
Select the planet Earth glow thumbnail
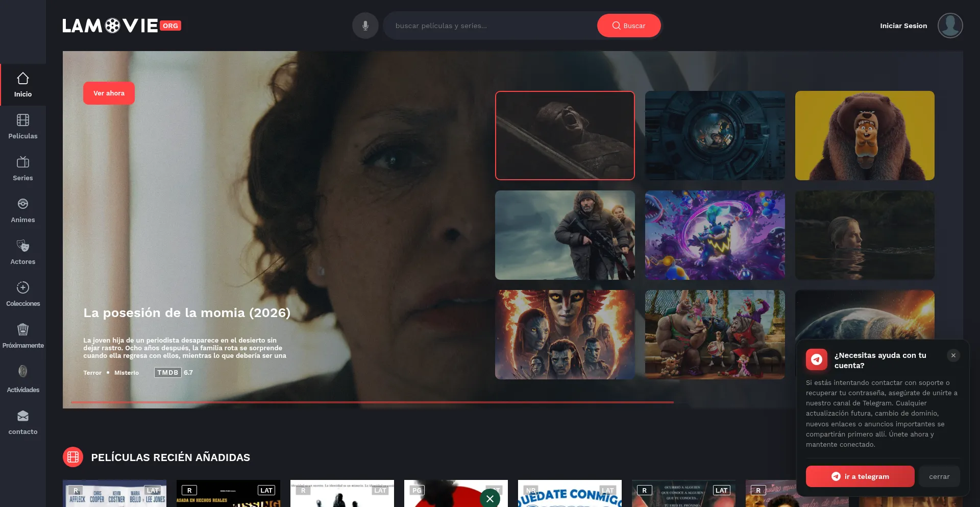click(x=865, y=315)
